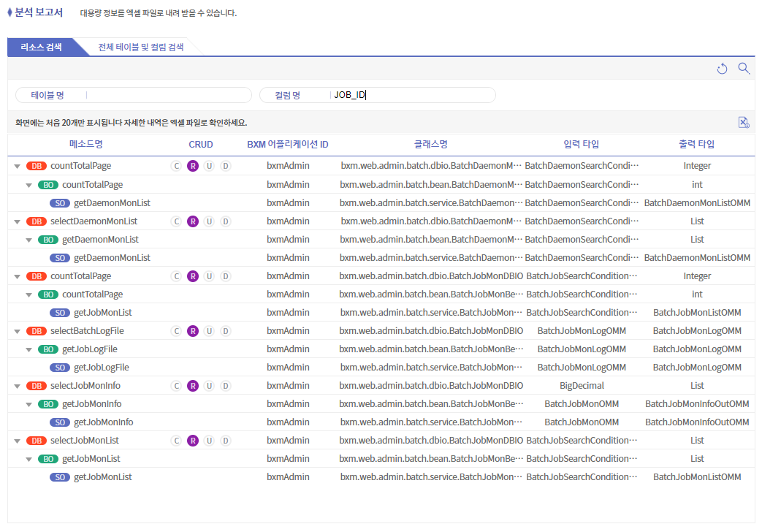762x532 pixels.
Task: Collapse the getJobMonInfo BO row
Action: click(29, 405)
